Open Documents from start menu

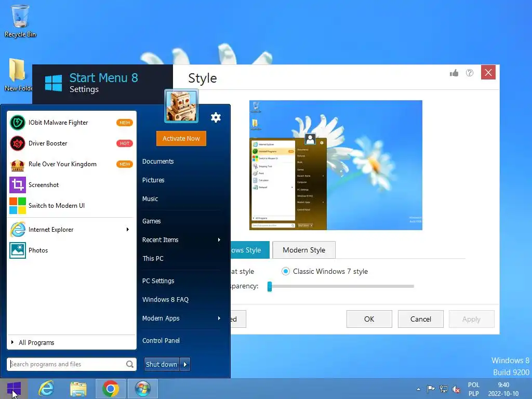158,162
